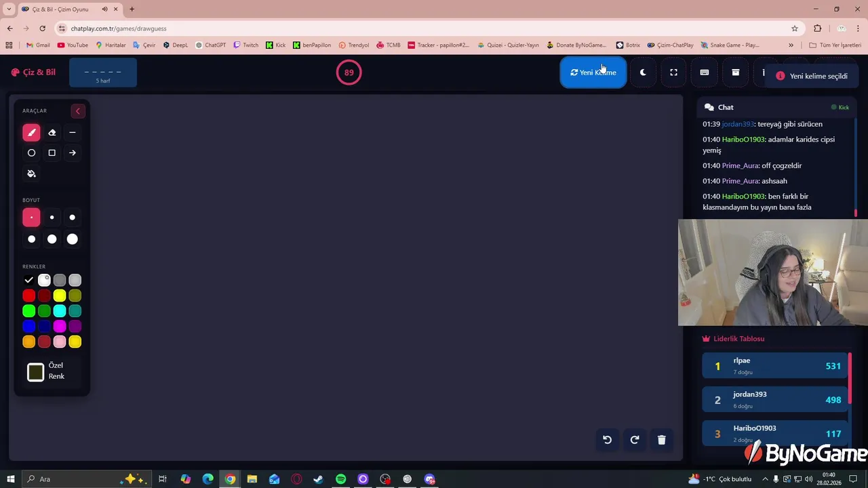Pick the third brush size in top row
The image size is (868, 488).
click(x=73, y=218)
